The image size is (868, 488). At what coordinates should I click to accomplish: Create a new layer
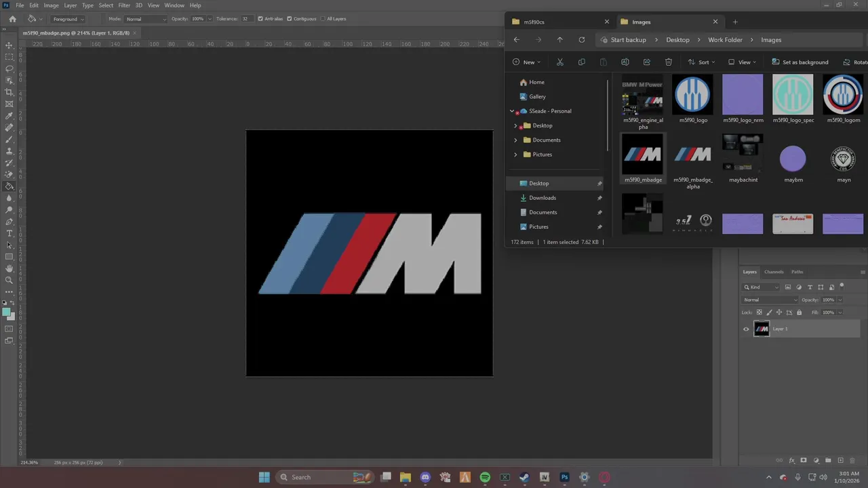pyautogui.click(x=840, y=460)
